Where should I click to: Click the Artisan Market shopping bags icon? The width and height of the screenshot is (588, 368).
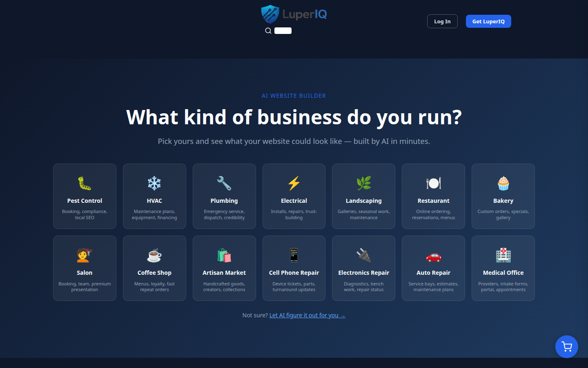coord(224,255)
